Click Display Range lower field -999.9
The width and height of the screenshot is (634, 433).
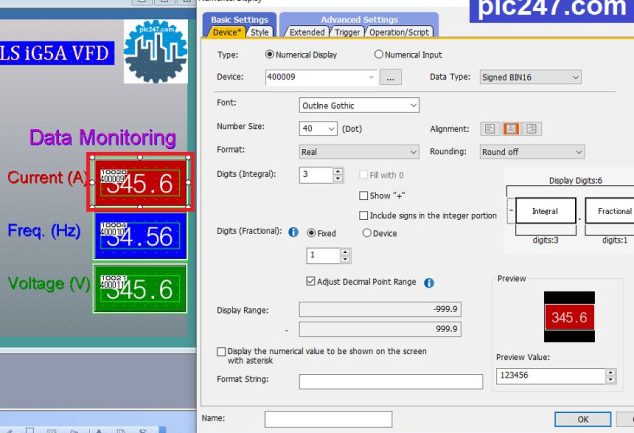(380, 309)
